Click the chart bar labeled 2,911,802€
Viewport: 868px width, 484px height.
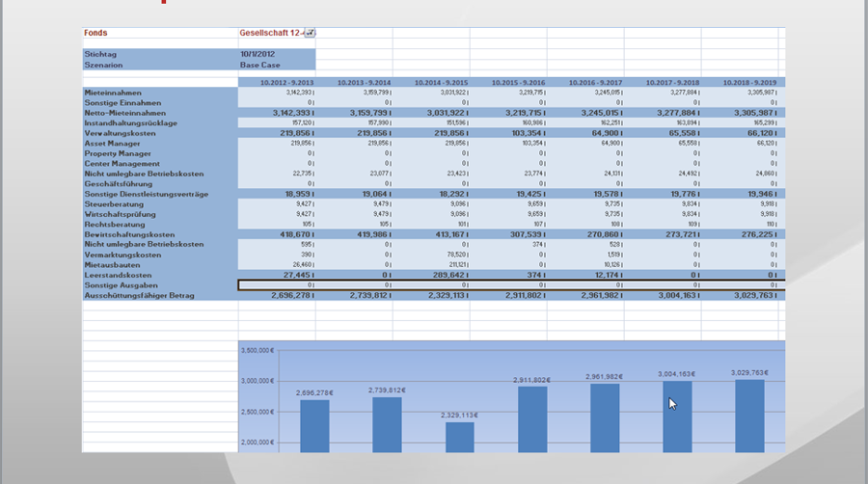click(x=532, y=419)
